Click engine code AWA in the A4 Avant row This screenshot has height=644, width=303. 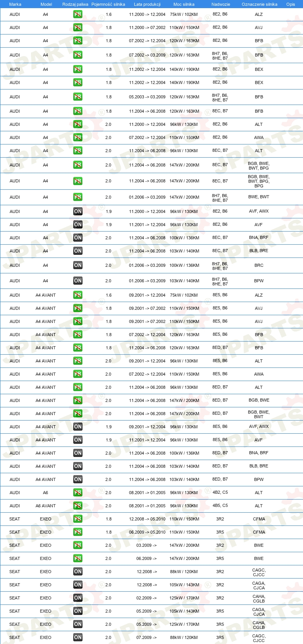[x=259, y=374]
